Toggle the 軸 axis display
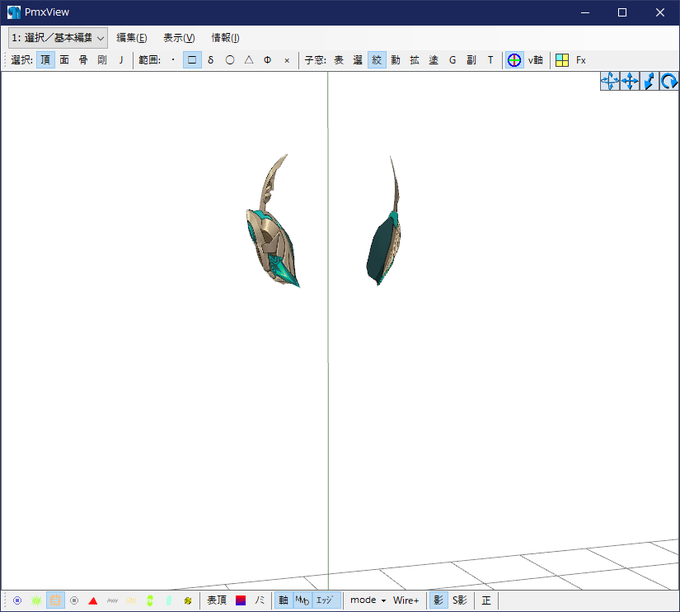 tap(284, 601)
